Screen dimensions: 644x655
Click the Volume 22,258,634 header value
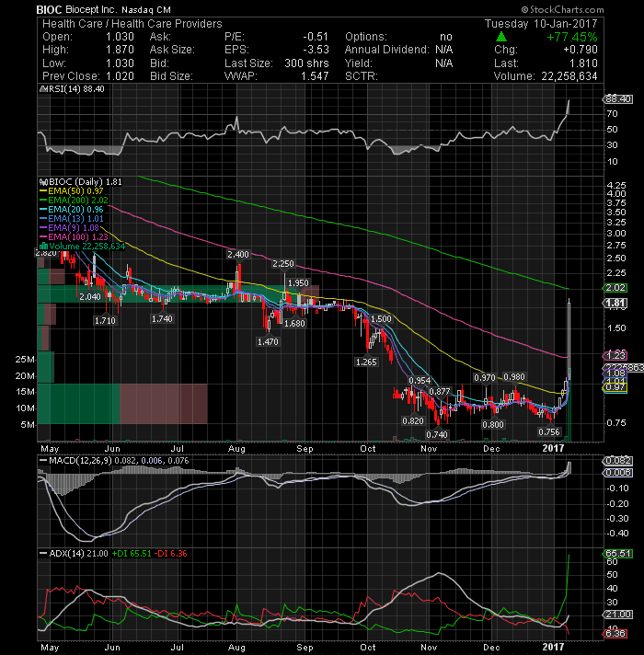tap(569, 76)
